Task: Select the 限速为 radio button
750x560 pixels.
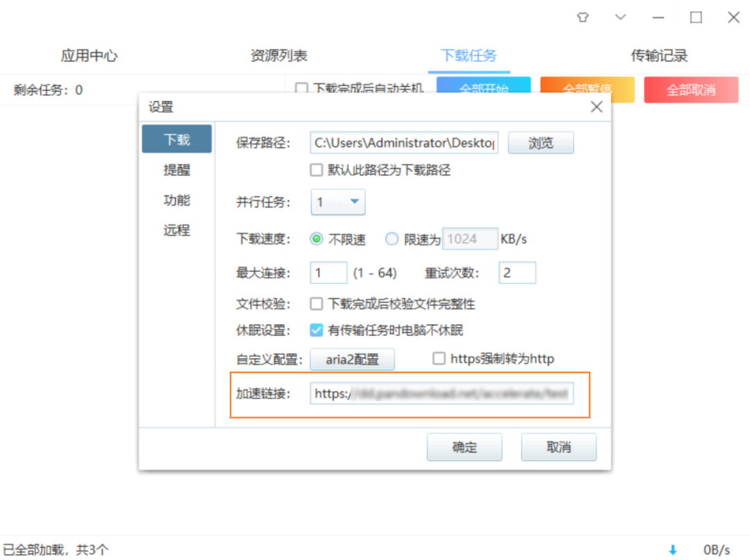Action: 392,239
